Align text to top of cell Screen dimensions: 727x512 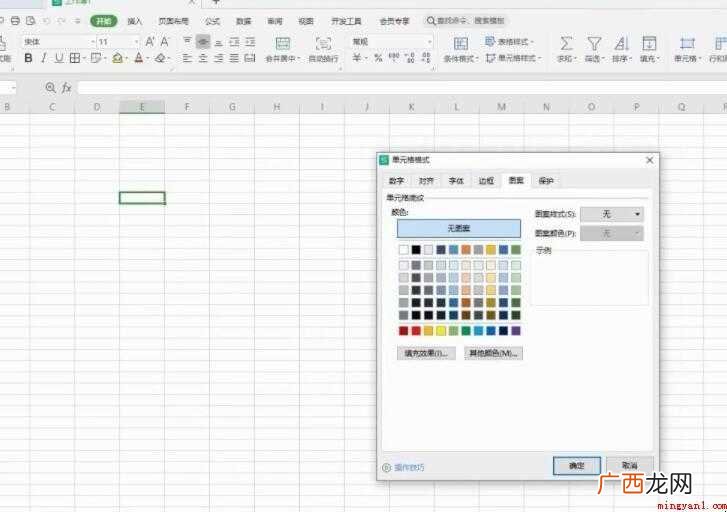pos(187,42)
